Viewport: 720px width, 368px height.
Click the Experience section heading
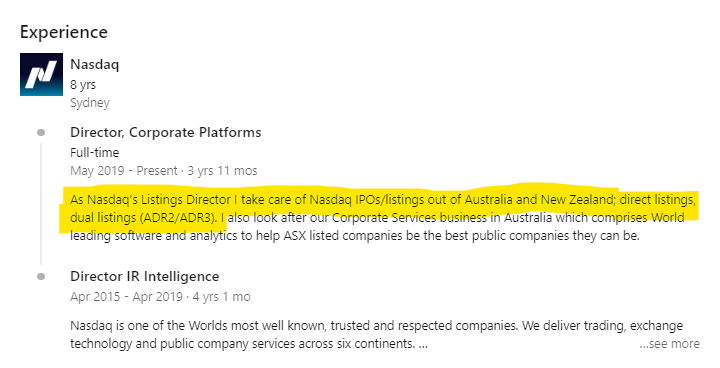(x=64, y=32)
